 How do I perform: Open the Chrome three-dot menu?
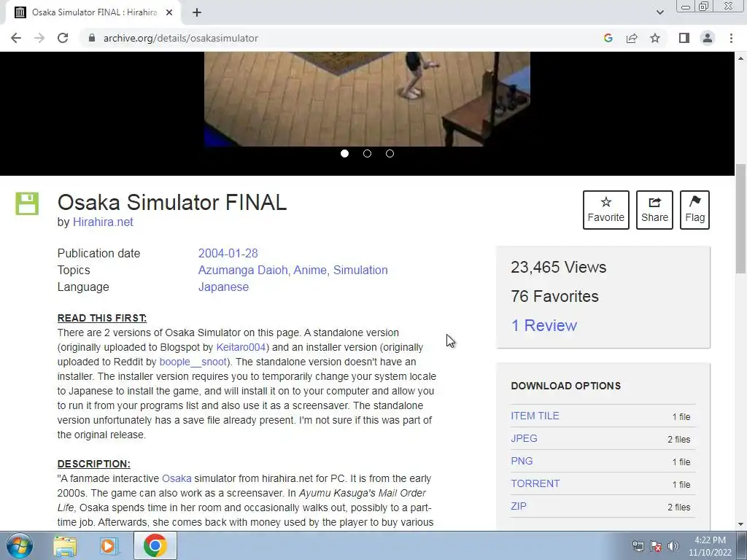731,38
